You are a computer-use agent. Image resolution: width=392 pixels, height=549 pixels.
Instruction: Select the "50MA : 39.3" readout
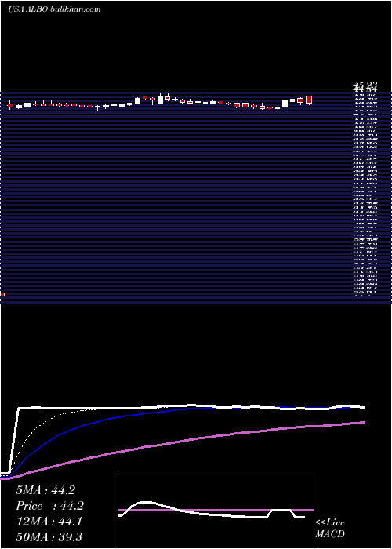click(49, 537)
